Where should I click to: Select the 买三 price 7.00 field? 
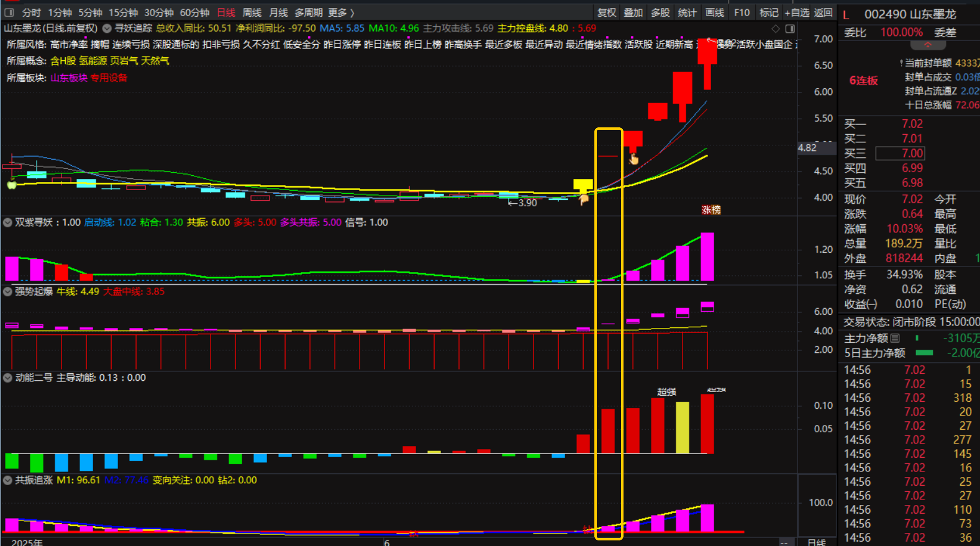click(x=900, y=153)
